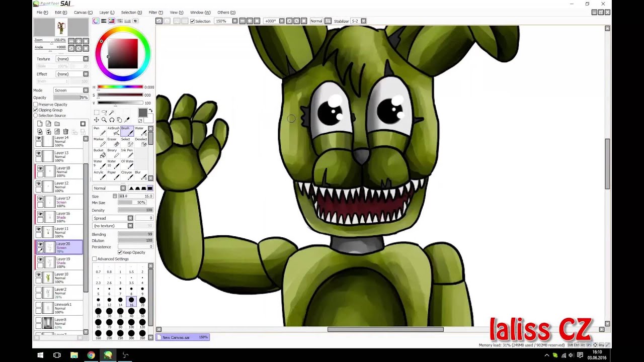Choose the zoom magnifier tool

[104, 120]
